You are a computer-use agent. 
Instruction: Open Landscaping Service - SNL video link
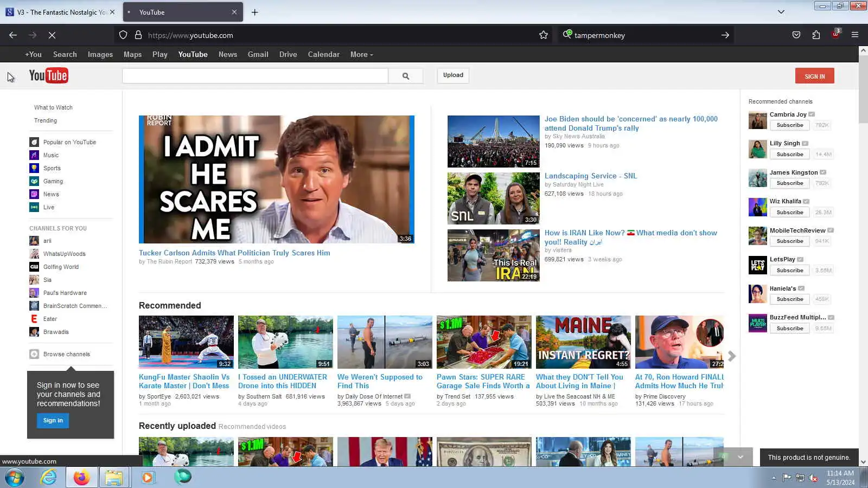click(x=591, y=176)
